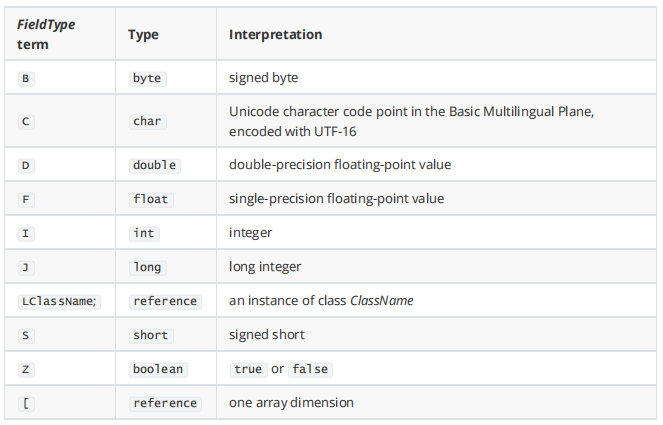
Task: Click the 'true' code literal
Action: coord(247,369)
